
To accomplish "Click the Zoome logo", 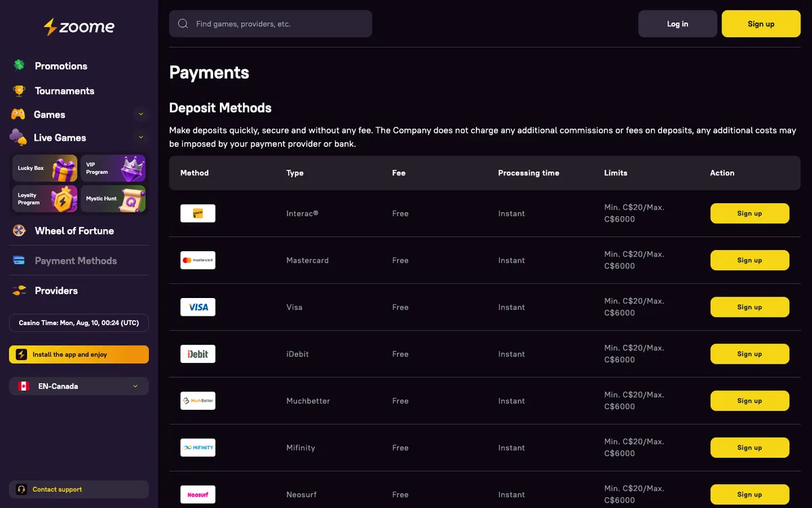I will [x=79, y=27].
